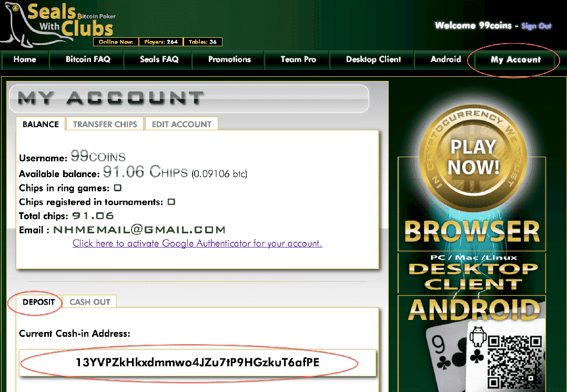Click the MY ACCOUNT page heading

(110, 98)
